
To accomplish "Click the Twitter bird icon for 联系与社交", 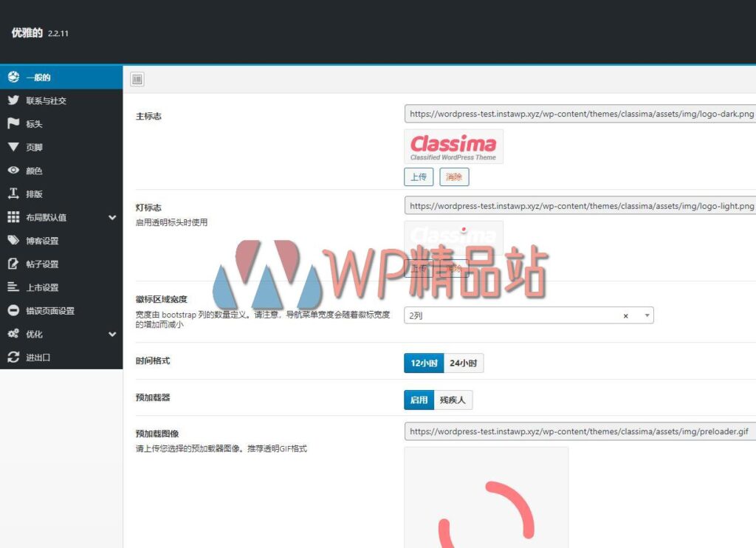I will [x=13, y=100].
